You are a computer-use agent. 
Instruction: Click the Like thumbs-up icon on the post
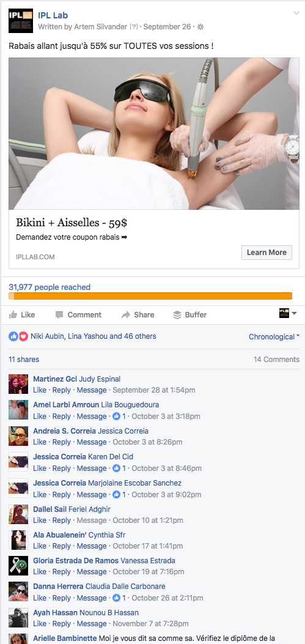(13, 314)
